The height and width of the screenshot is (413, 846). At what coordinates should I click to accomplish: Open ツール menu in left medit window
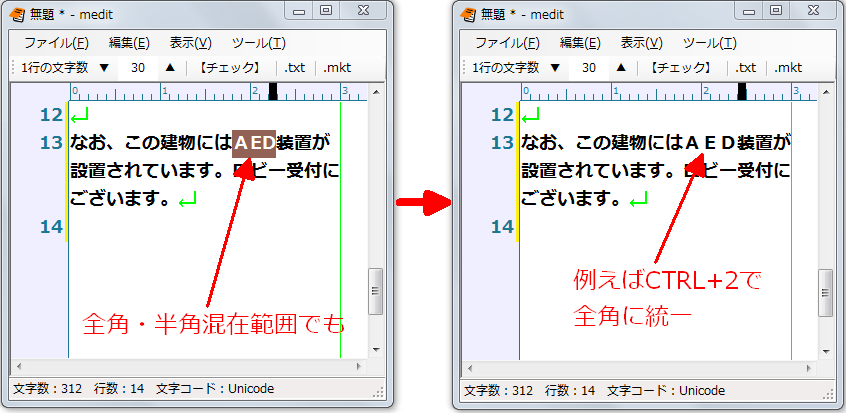[x=259, y=43]
